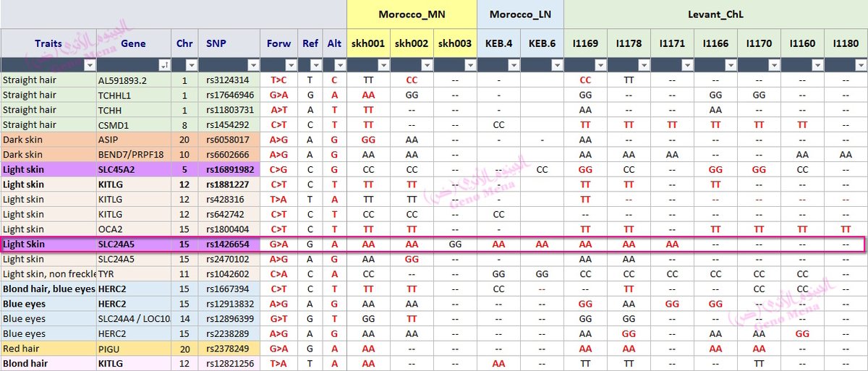
Task: Select the Red hair trait cell
Action: click(48, 349)
